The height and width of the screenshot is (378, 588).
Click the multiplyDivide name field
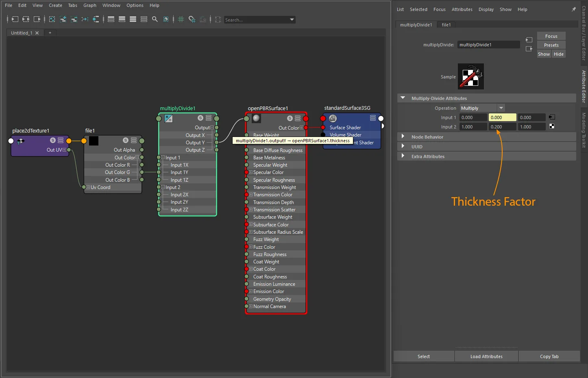[488, 45]
